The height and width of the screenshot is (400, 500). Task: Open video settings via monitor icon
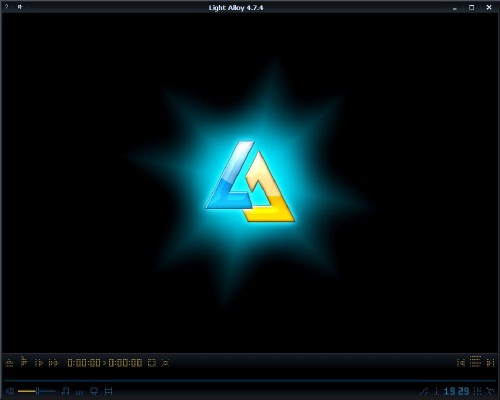[94, 391]
